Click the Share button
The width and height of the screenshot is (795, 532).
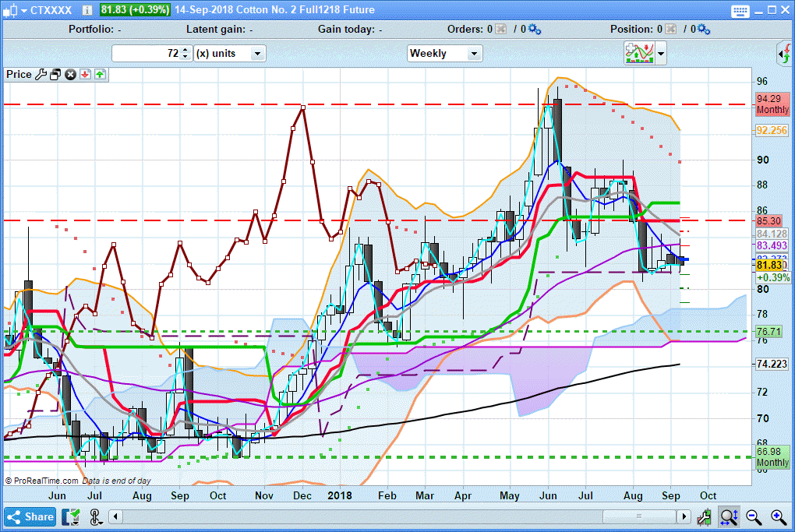click(30, 516)
